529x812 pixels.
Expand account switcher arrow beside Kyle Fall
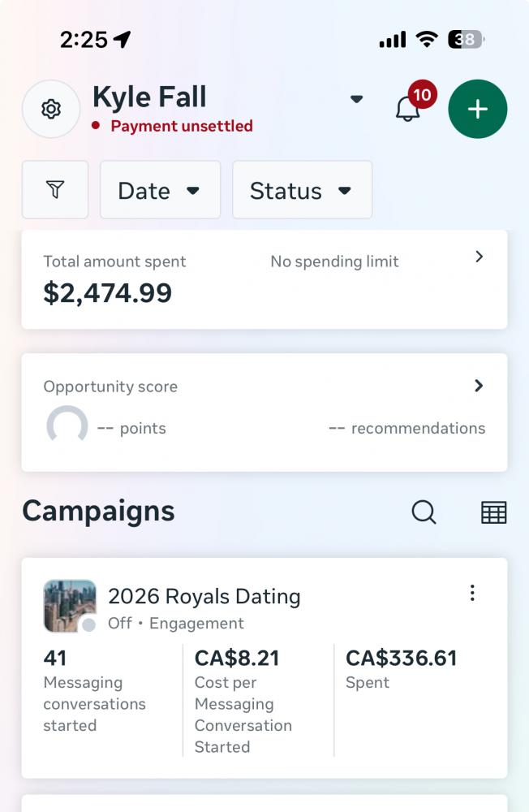(x=356, y=99)
